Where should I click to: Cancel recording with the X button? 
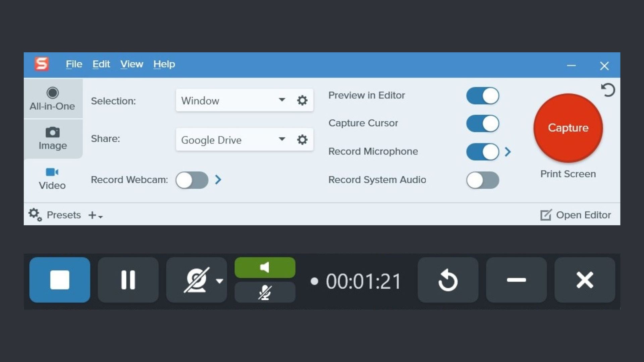tap(585, 280)
